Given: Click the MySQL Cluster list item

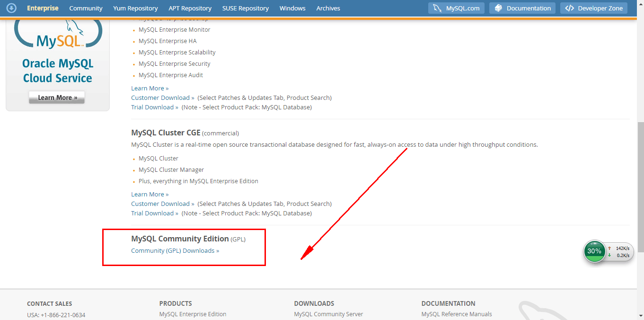Looking at the screenshot, I should [x=159, y=158].
